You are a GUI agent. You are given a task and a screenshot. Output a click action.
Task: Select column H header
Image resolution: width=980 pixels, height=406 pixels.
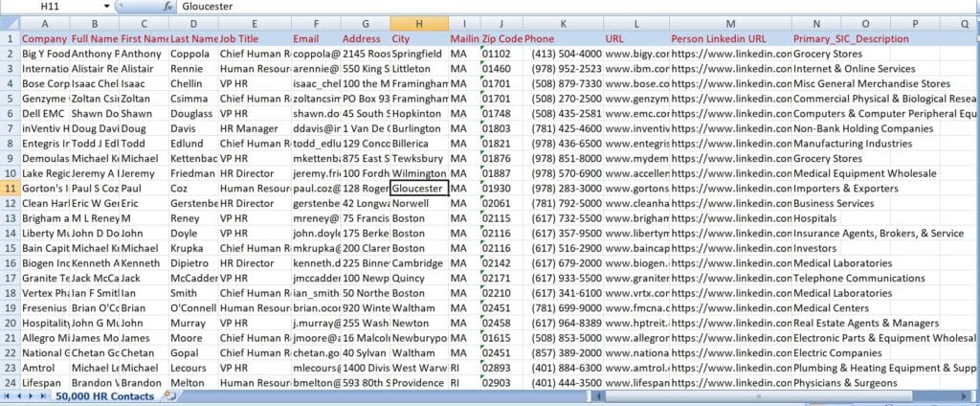click(419, 23)
